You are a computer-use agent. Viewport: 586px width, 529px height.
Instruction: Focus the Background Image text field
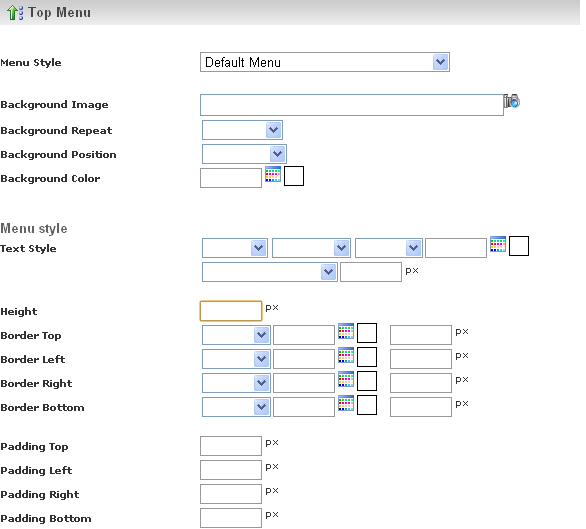pos(352,105)
